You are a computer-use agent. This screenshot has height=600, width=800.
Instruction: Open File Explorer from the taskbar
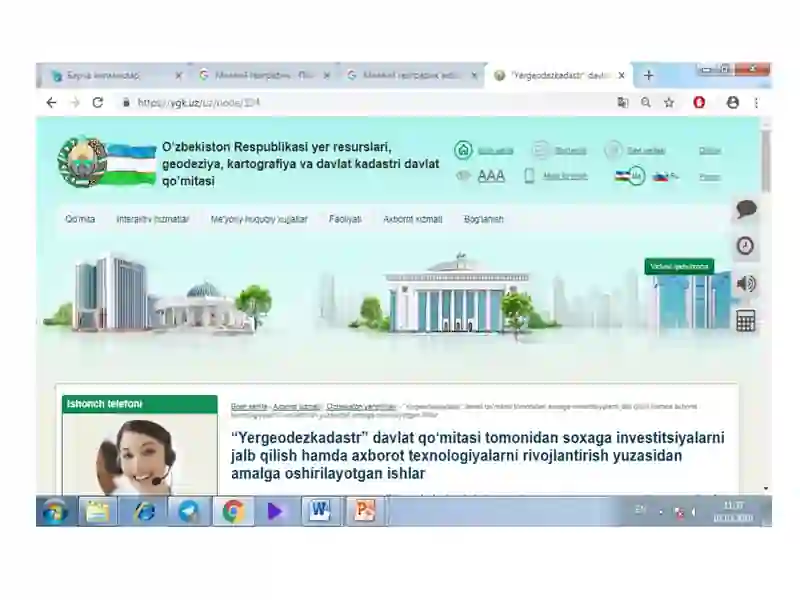[97, 511]
